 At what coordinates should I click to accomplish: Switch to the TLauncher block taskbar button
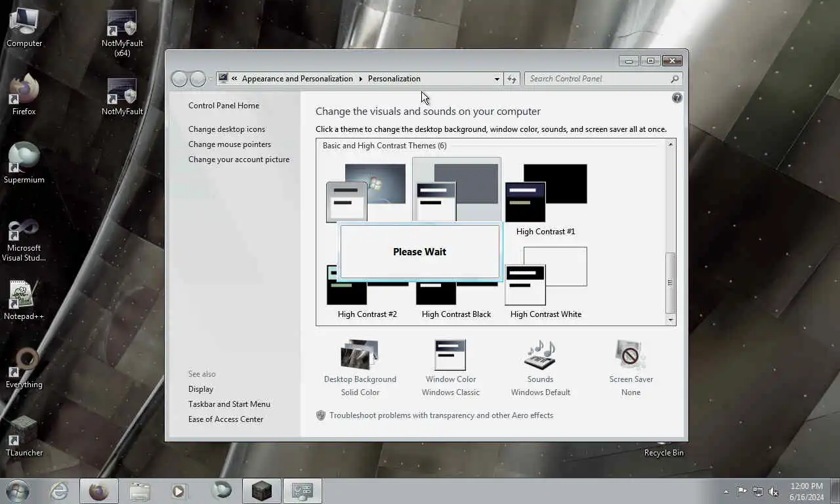pyautogui.click(x=262, y=491)
